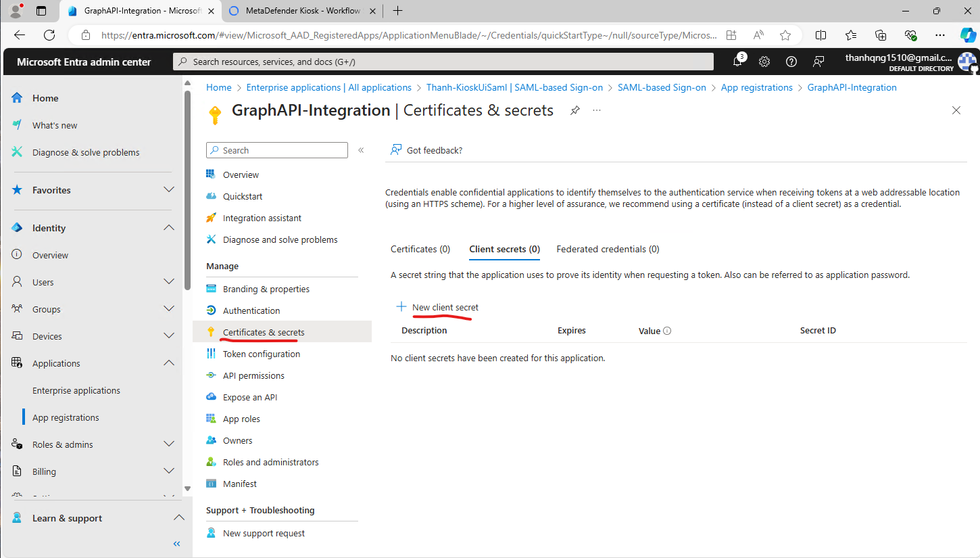Image resolution: width=980 pixels, height=558 pixels.
Task: Click the resource menu Search box
Action: tap(277, 150)
